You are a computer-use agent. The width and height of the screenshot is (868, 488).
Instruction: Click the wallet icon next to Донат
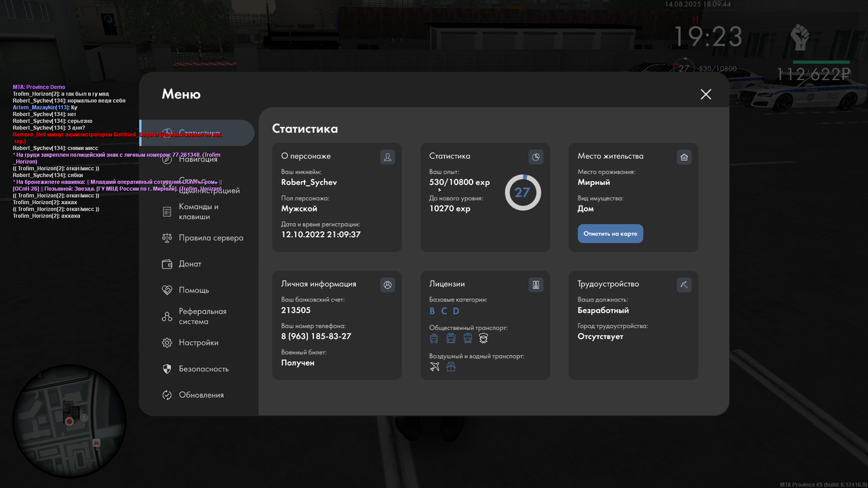pos(167,264)
